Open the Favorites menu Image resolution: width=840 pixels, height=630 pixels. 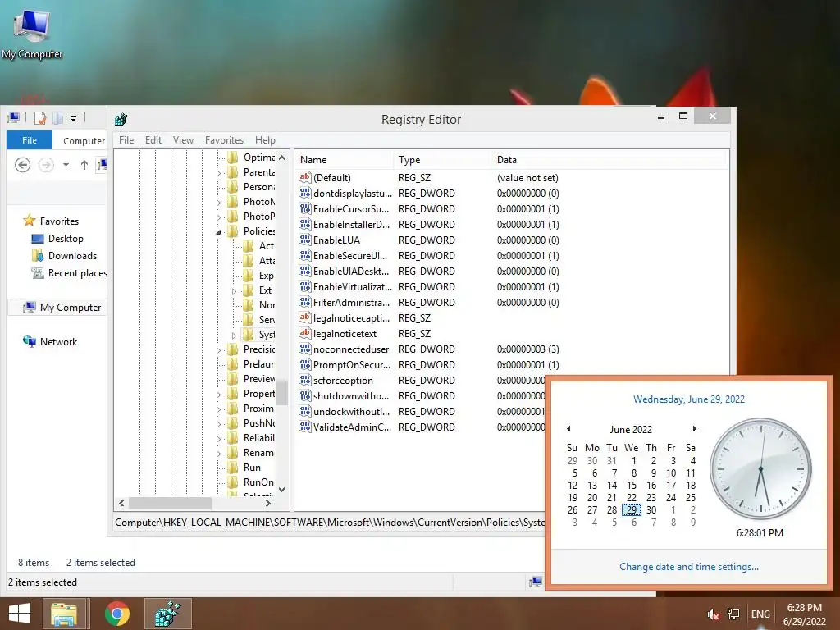(224, 139)
